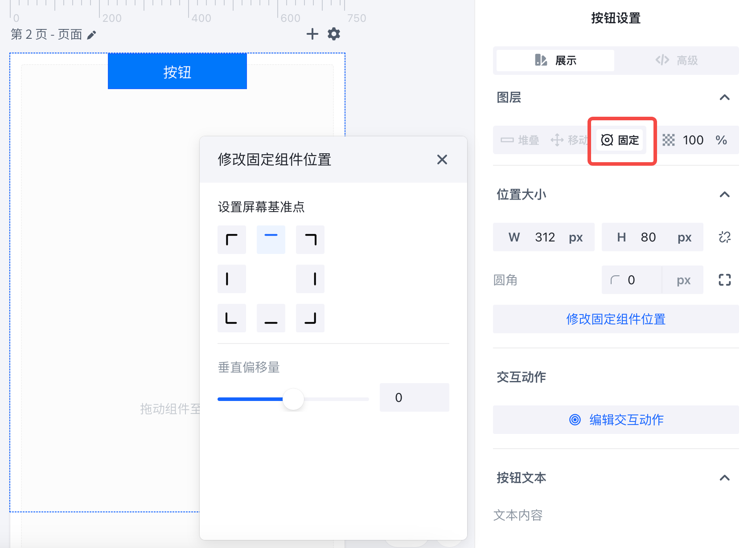This screenshot has width=756, height=548.
Task: Click the vertical offset slider handle
Action: (x=293, y=399)
